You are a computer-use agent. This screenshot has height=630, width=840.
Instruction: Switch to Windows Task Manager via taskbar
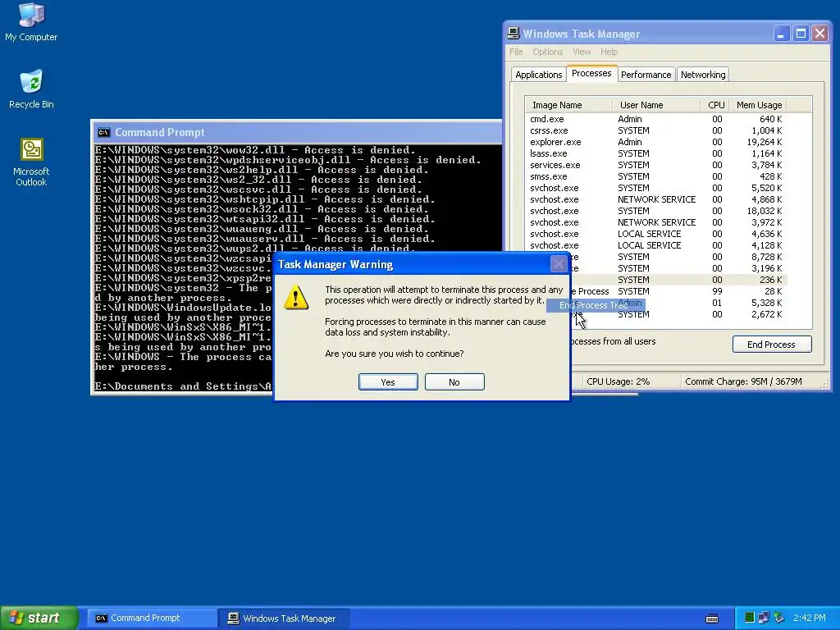(284, 619)
